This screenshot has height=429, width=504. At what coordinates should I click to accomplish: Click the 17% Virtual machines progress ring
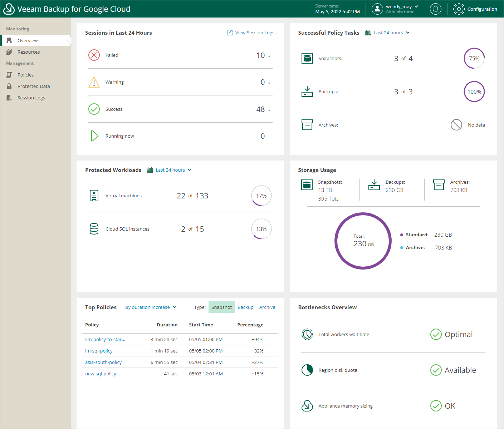click(261, 196)
